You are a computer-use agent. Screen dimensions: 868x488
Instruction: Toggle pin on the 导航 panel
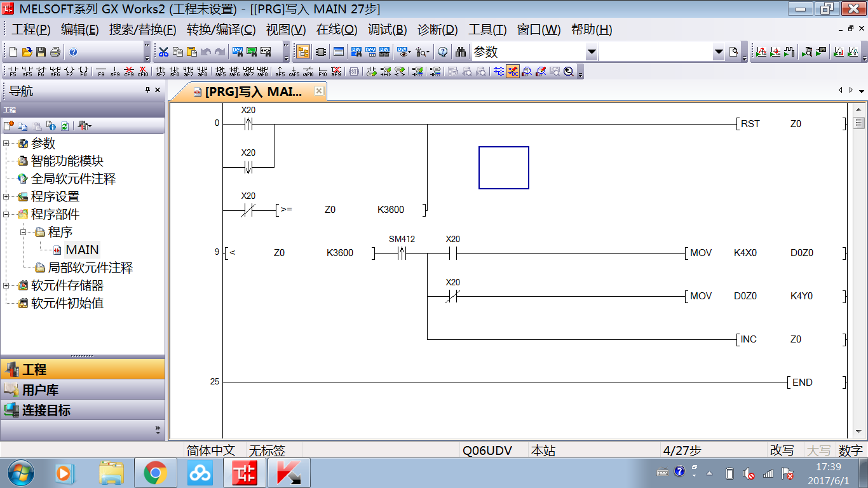pyautogui.click(x=147, y=90)
